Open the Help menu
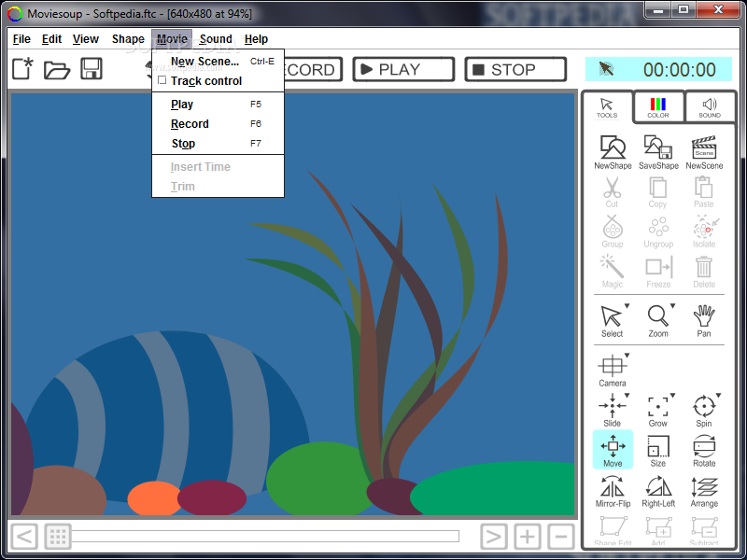 coord(256,39)
